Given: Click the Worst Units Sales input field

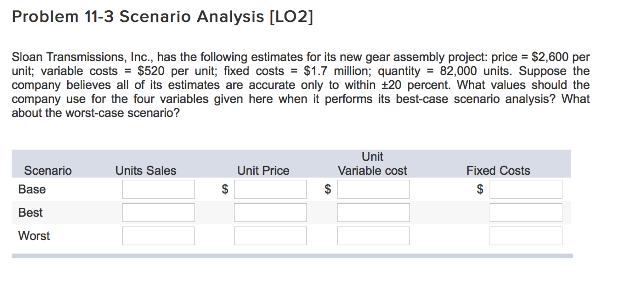Looking at the screenshot, I should (158, 236).
